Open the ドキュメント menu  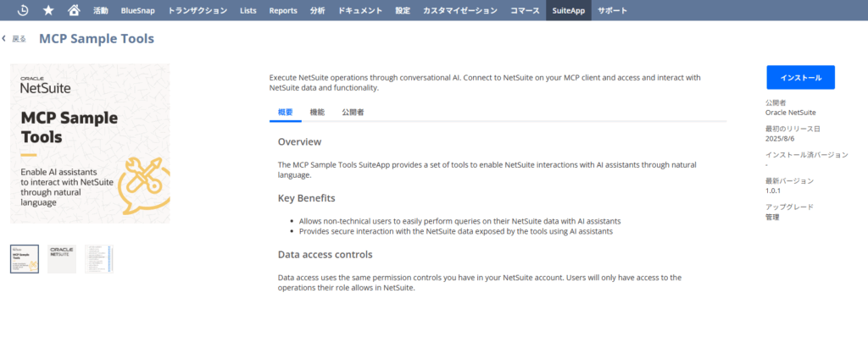click(360, 10)
